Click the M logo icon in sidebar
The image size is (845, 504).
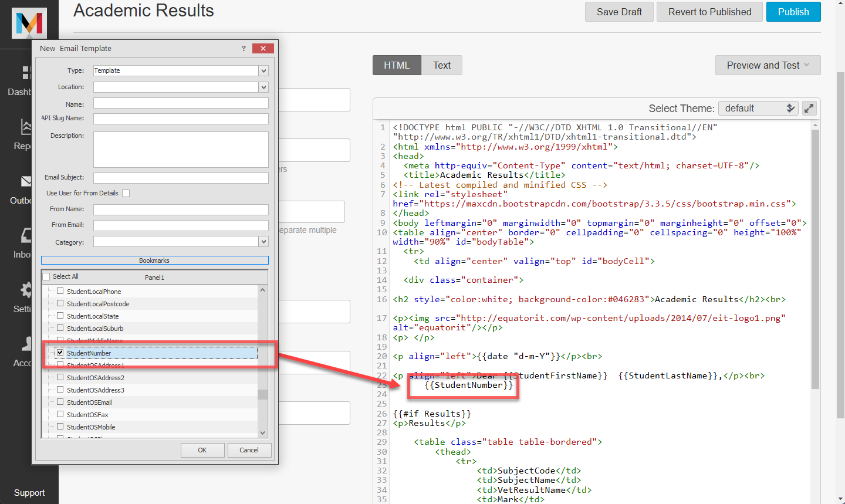click(x=29, y=23)
